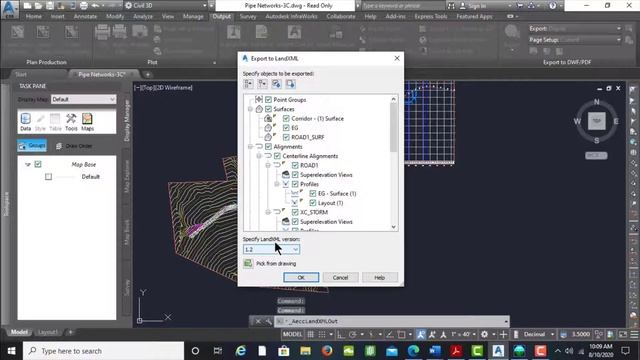This screenshot has width=640, height=360.
Task: Collapse the Surfaces tree node
Action: 250,109
